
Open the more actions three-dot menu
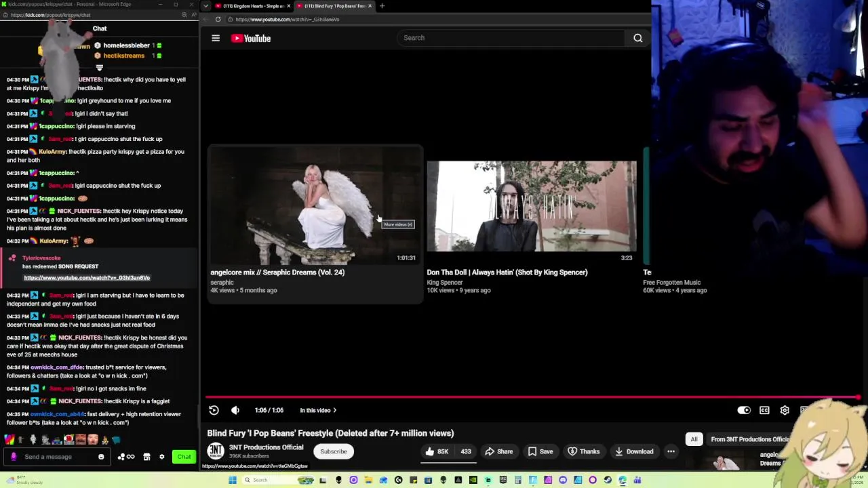671,451
